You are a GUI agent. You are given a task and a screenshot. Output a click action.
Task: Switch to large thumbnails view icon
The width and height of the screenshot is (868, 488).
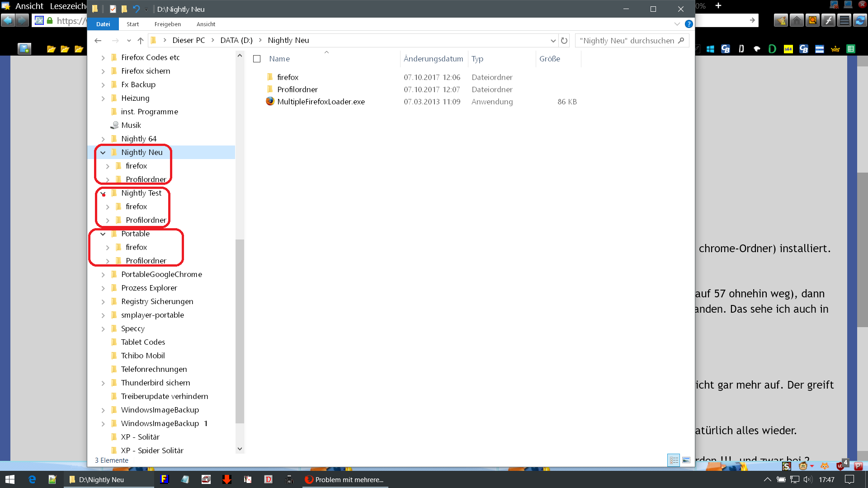[x=686, y=460]
